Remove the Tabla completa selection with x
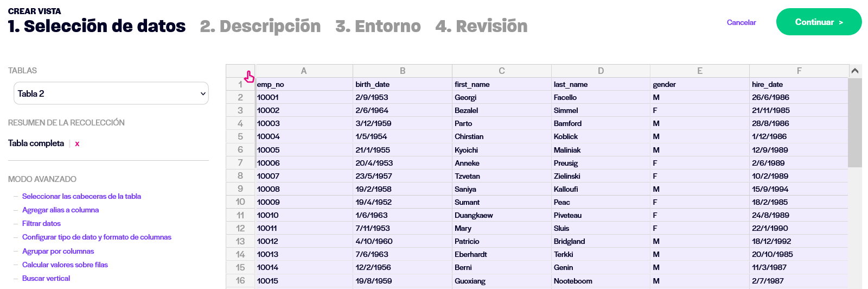The width and height of the screenshot is (868, 289). click(x=77, y=144)
